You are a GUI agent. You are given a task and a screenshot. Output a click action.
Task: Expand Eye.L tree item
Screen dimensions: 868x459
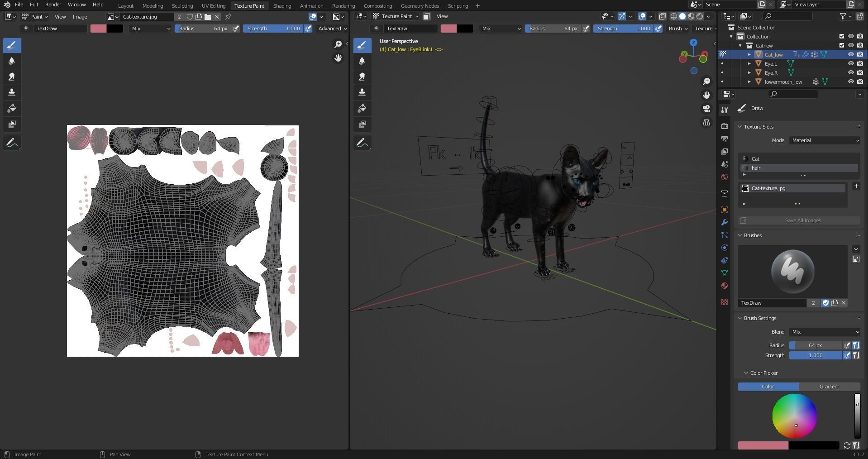tap(749, 63)
